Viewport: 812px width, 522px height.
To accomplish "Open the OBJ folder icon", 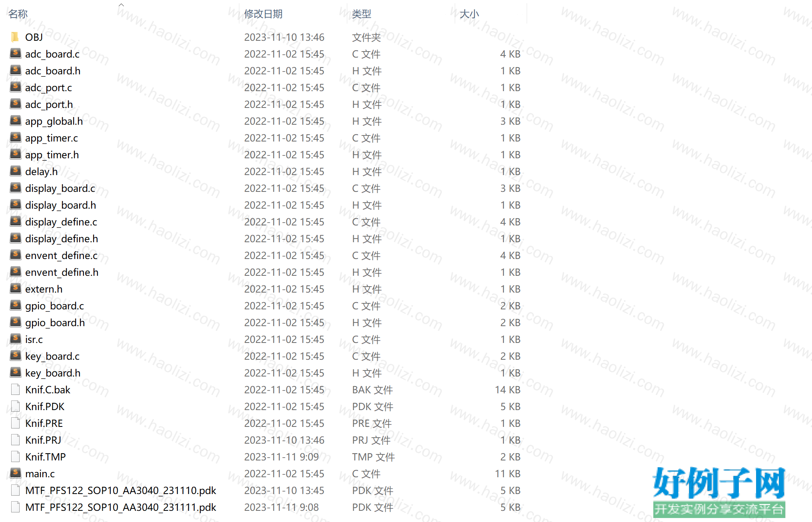I will [x=15, y=37].
